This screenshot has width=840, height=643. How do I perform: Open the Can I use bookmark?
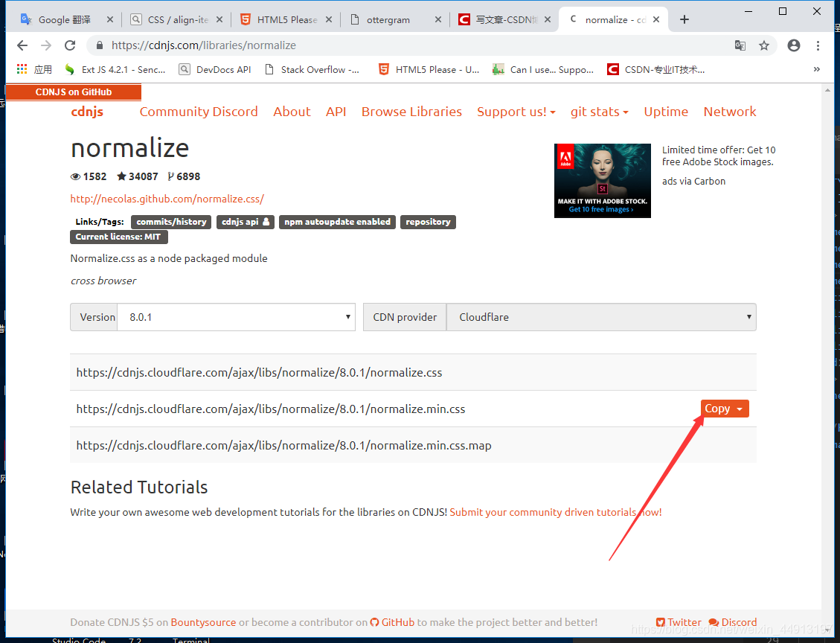click(543, 70)
